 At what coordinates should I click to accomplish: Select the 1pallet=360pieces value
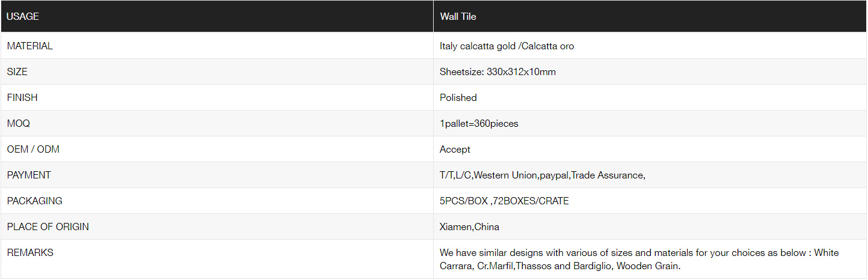(x=479, y=124)
